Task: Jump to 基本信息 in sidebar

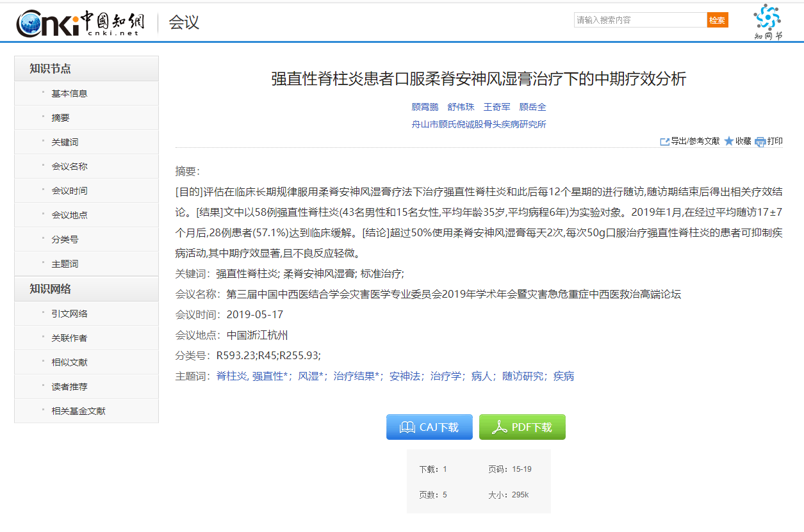Action: click(x=69, y=93)
